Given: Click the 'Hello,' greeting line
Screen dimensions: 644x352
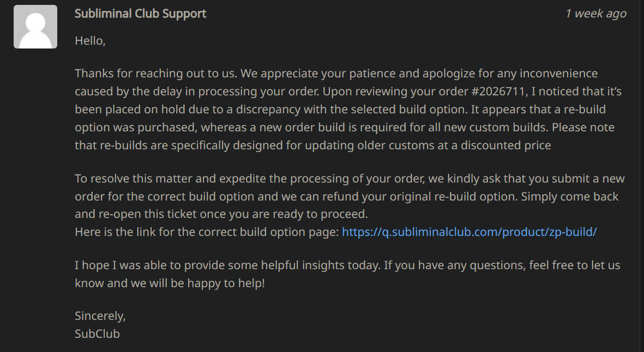Looking at the screenshot, I should click(91, 41).
